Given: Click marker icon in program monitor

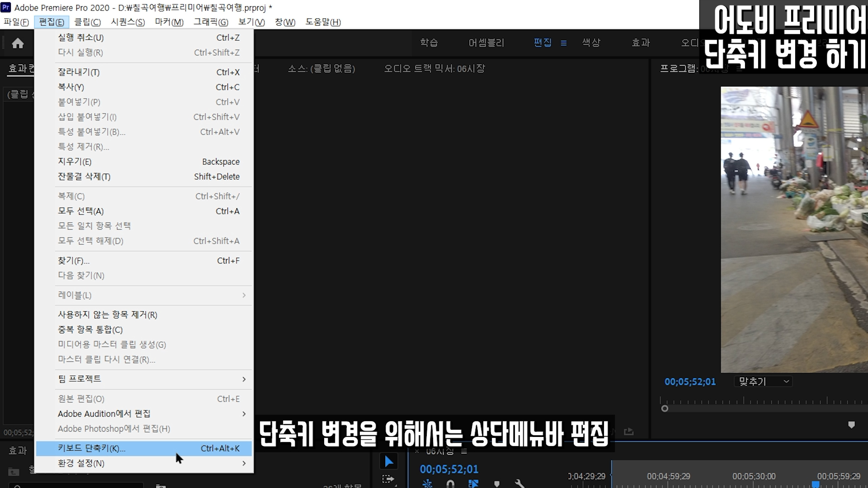Looking at the screenshot, I should point(851,425).
